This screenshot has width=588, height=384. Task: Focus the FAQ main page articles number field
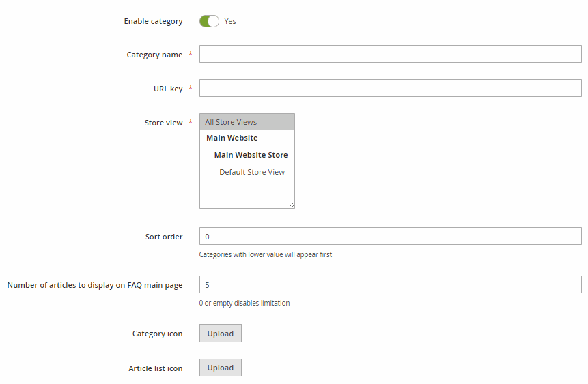tap(391, 284)
